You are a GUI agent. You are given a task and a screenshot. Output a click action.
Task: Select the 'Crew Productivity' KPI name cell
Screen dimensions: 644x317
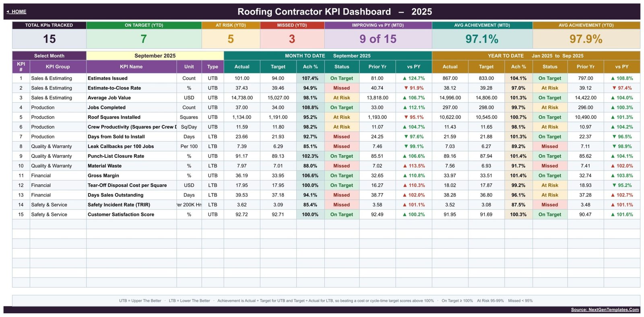point(131,127)
